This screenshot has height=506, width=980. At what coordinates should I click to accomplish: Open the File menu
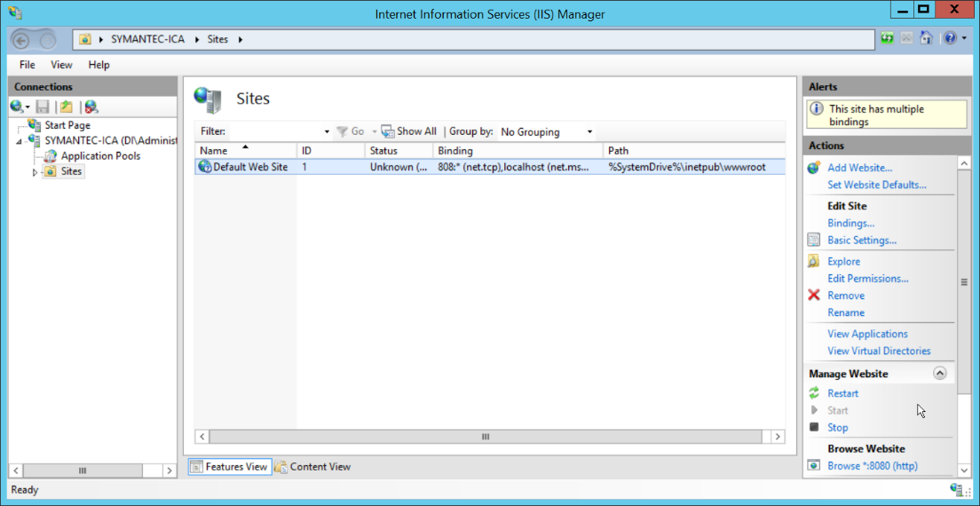point(28,65)
